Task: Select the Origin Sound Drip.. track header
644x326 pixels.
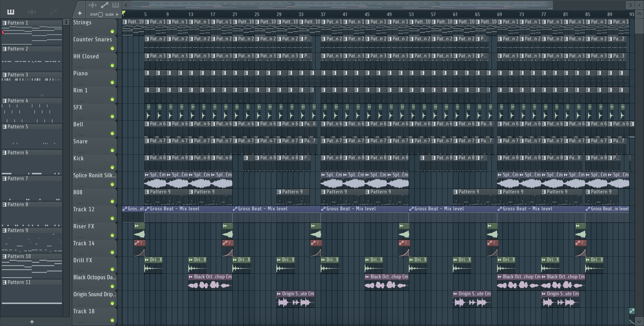Action: pos(95,299)
